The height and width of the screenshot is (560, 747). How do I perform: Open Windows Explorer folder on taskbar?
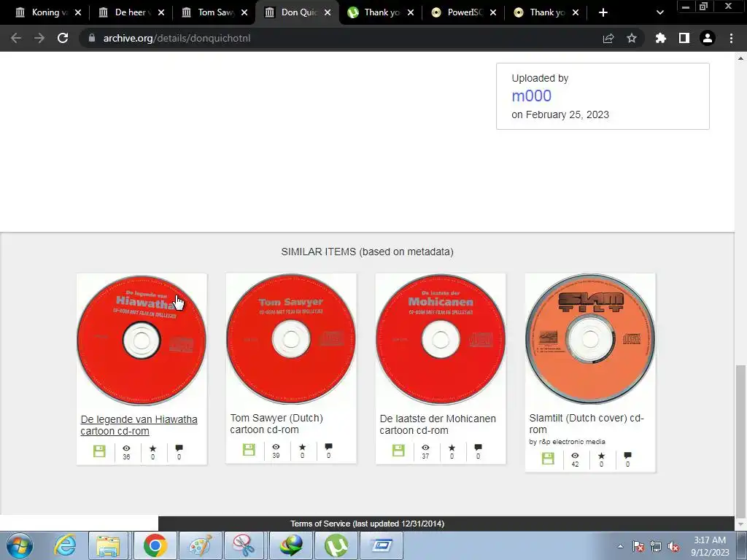pyautogui.click(x=109, y=545)
